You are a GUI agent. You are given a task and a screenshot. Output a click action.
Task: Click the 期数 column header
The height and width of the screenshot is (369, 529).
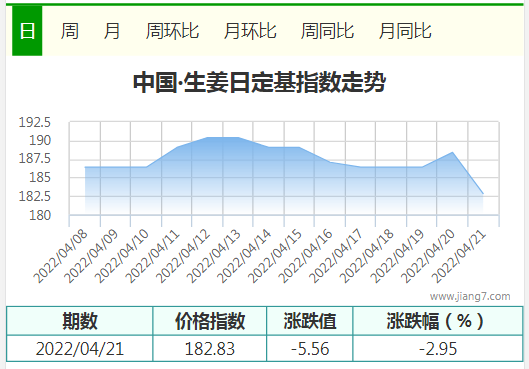coord(80,321)
